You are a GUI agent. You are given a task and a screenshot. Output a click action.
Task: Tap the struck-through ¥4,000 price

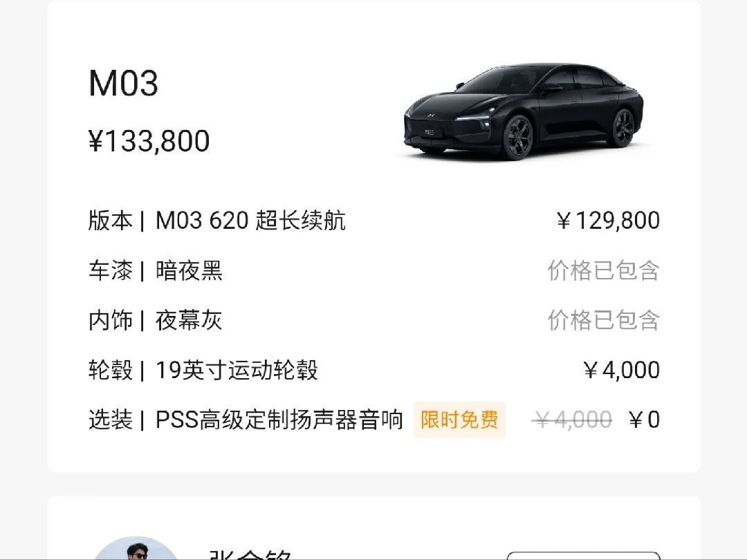(572, 420)
